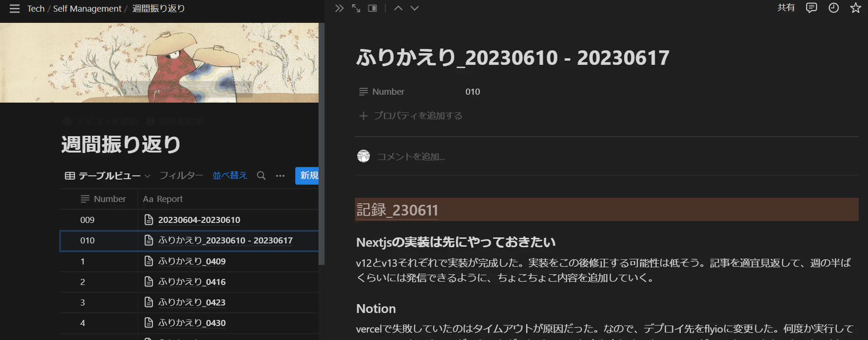Click page icon of ふりかえり_0416 row
Viewport: 868px width, 340px height.
(149, 282)
